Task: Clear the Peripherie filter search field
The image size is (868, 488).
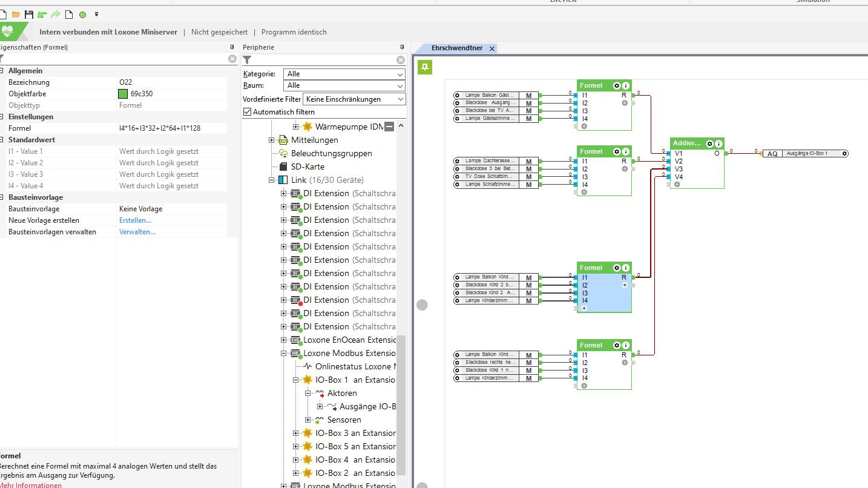Action: click(x=401, y=59)
